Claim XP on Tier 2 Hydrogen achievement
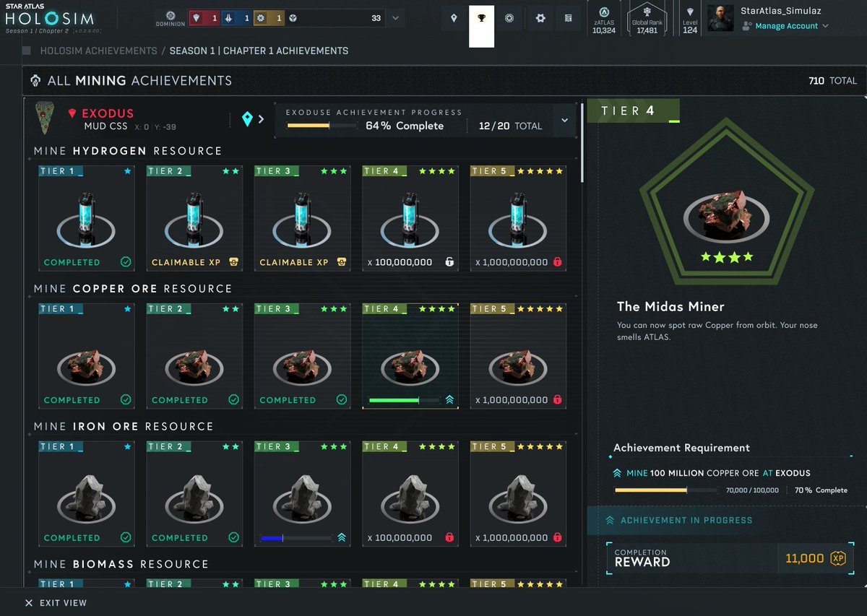867x616 pixels. (194, 261)
